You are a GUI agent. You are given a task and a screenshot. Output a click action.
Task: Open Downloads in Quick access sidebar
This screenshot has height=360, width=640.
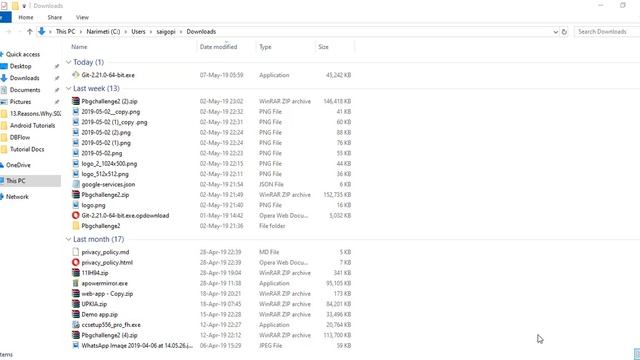click(x=24, y=78)
